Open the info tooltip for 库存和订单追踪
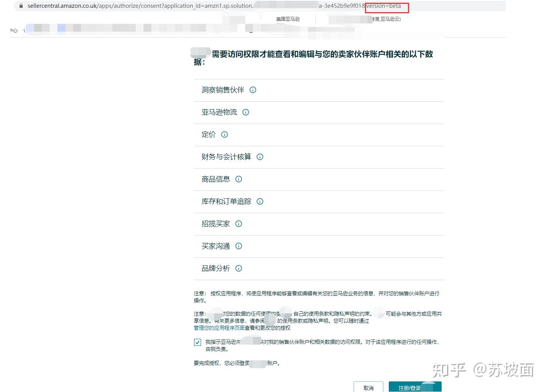This screenshot has width=548, height=392. tap(260, 201)
